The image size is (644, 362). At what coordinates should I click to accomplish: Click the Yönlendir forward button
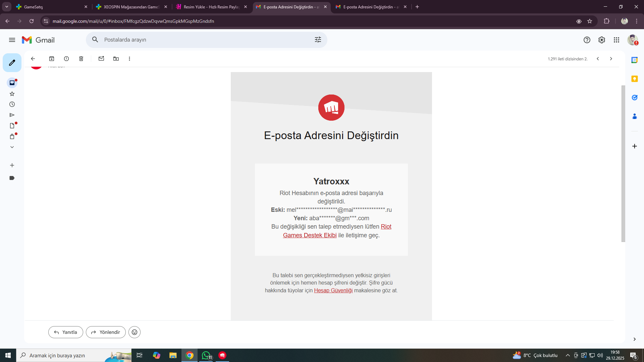tap(106, 332)
